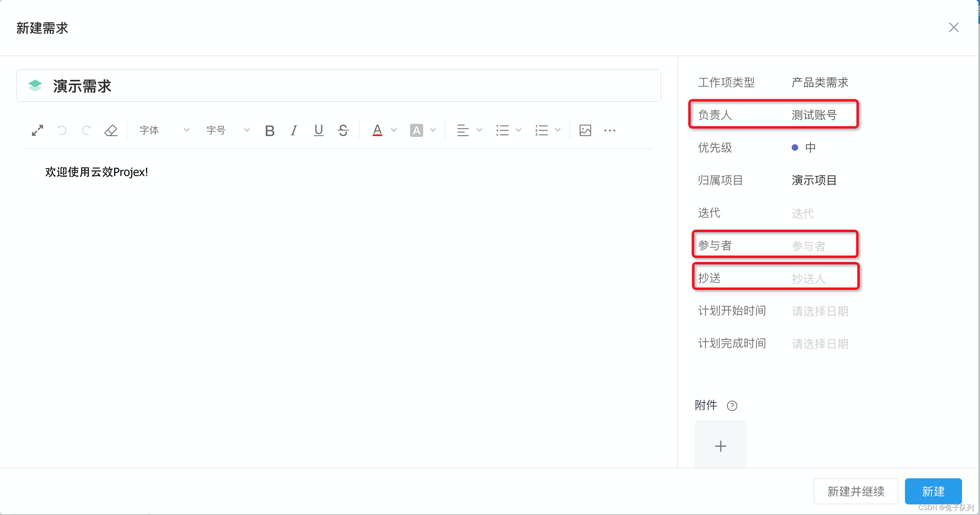Toggle italic text formatting
Viewport: 980px width, 515px height.
pos(294,131)
